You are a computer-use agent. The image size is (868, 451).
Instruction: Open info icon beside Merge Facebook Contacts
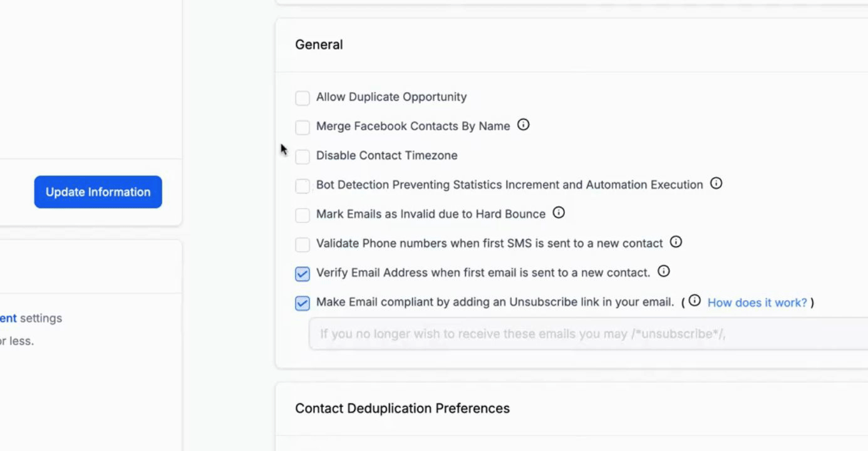(x=524, y=125)
